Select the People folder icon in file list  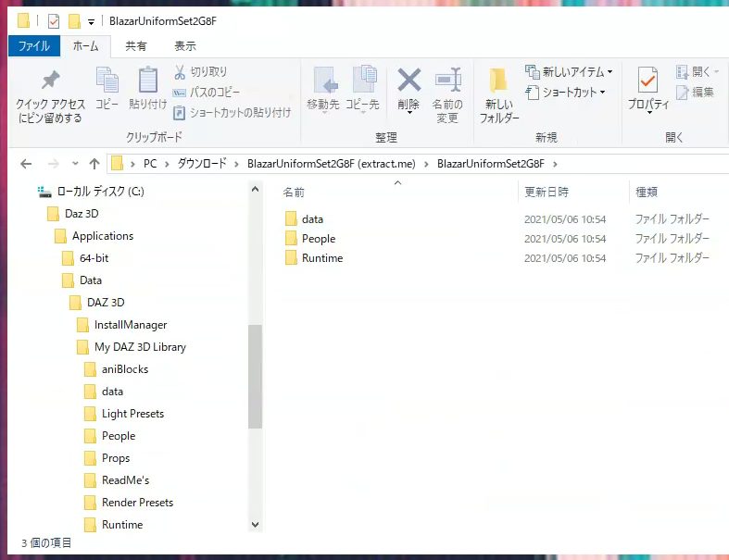(291, 239)
